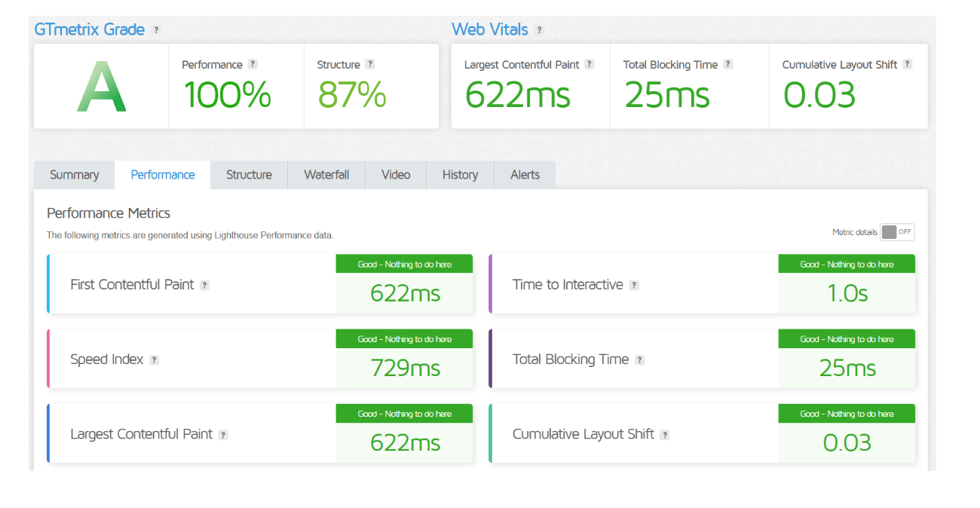Open Structure score help icon
This screenshot has width=980, height=508.
[370, 65]
